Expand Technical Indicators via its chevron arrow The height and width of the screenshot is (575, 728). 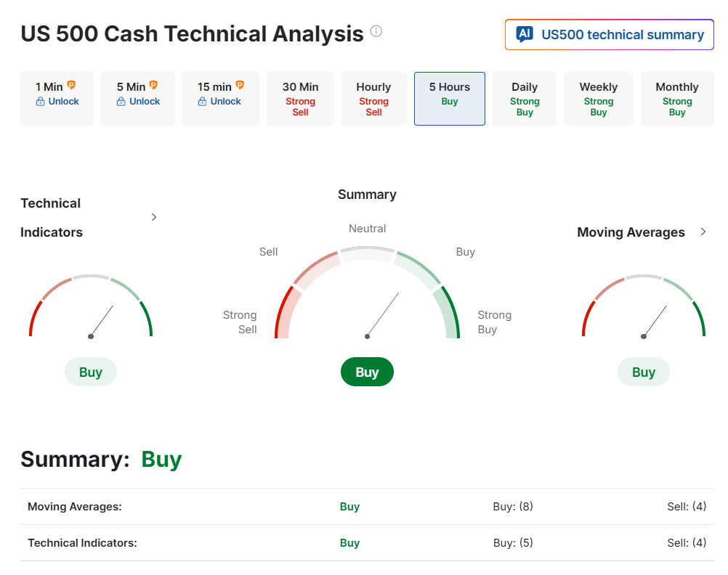point(154,217)
